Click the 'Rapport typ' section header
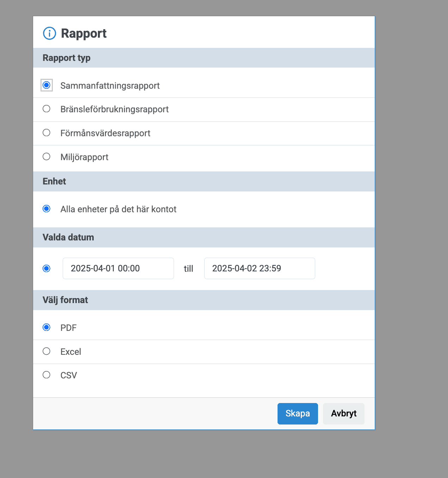The image size is (448, 478). [x=67, y=58]
